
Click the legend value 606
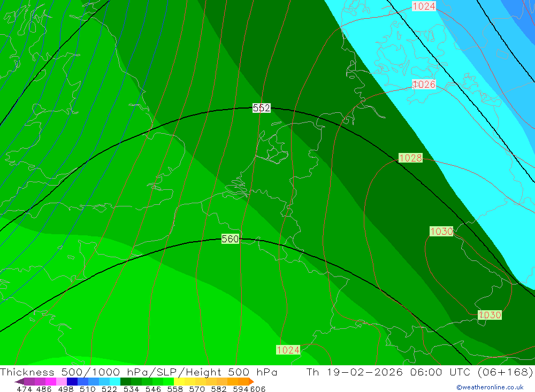click(x=258, y=389)
